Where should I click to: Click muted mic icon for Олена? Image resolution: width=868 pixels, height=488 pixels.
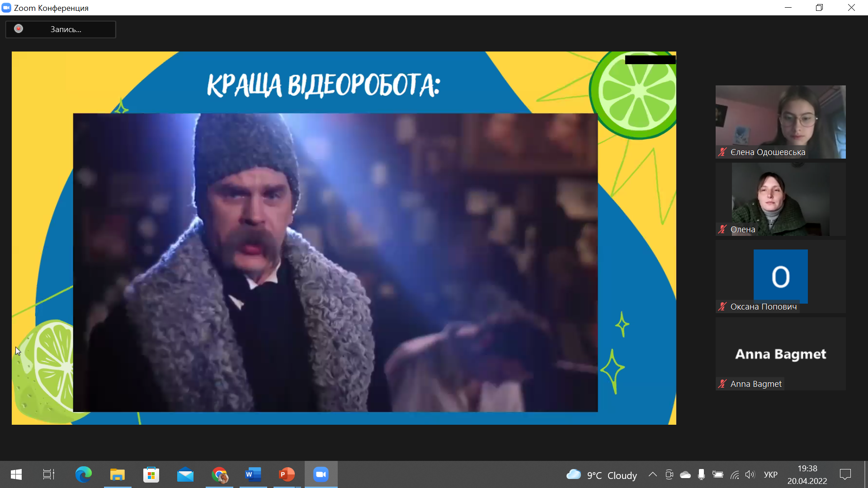click(x=722, y=230)
